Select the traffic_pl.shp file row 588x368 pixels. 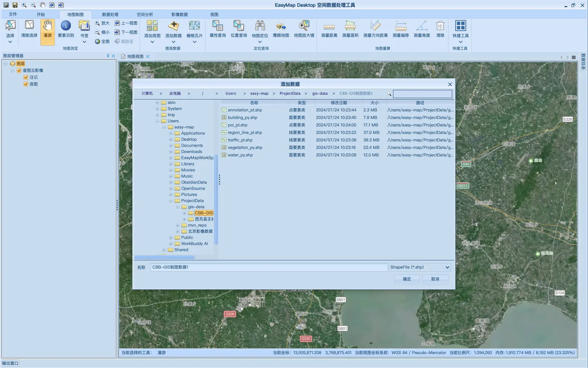tap(337, 140)
